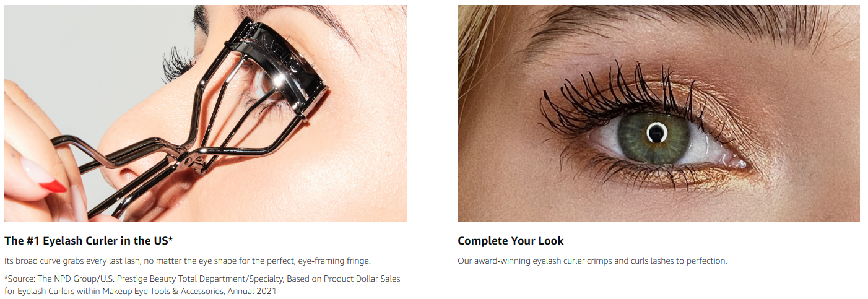
Task: Click the "Complete Your Look" heading
Action: (511, 241)
